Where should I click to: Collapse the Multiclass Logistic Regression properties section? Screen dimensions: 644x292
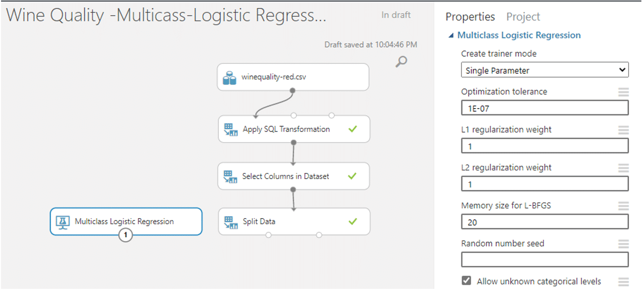click(450, 36)
